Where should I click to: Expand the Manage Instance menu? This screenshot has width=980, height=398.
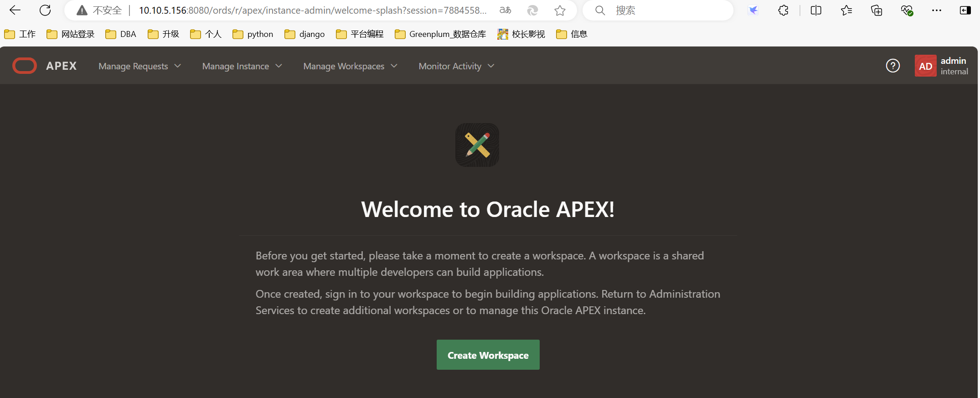(242, 66)
